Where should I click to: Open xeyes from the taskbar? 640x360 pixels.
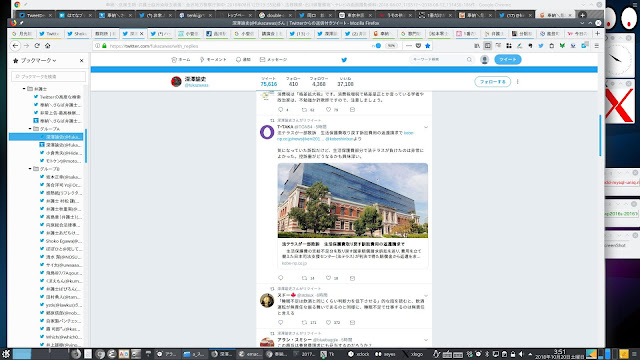pos(386,354)
